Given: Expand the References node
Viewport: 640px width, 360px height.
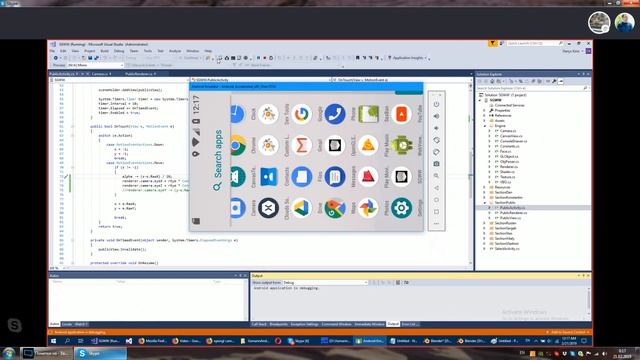Looking at the screenshot, I should (485, 116).
